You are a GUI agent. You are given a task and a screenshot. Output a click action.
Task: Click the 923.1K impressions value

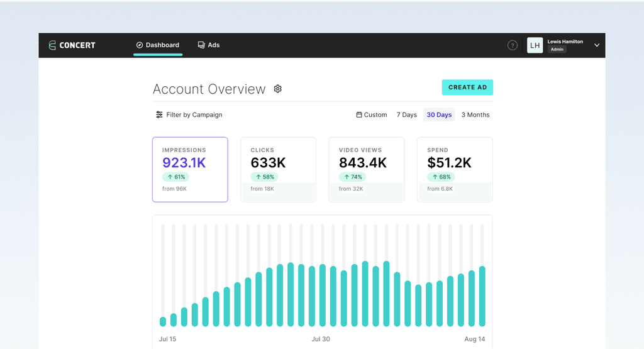tap(184, 163)
